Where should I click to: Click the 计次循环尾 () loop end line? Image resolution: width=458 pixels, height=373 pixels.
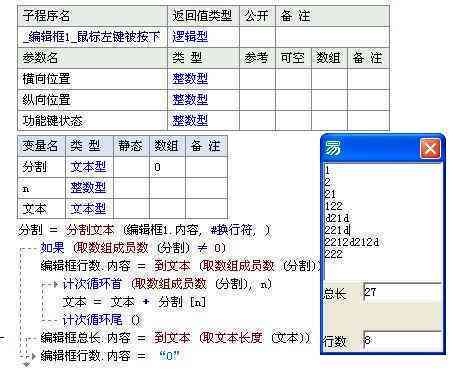[102, 320]
